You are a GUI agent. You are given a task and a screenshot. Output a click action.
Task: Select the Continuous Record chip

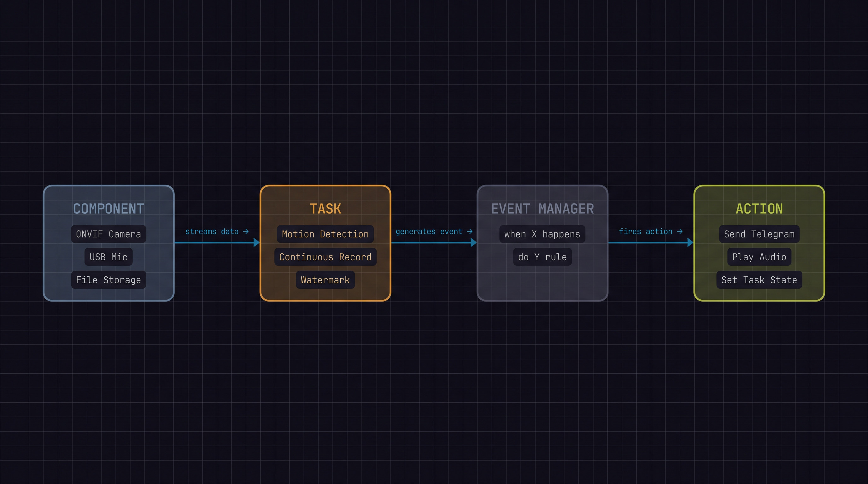(325, 257)
